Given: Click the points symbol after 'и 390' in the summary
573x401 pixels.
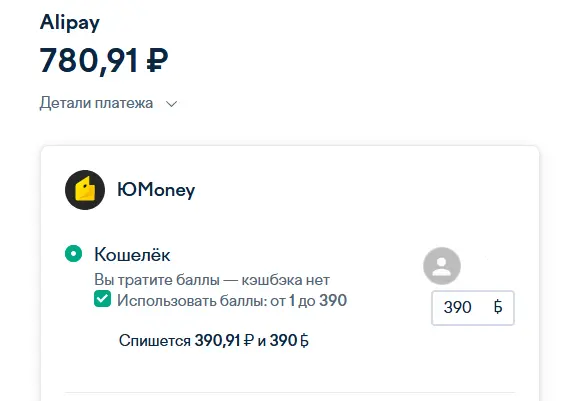Looking at the screenshot, I should 304,341.
